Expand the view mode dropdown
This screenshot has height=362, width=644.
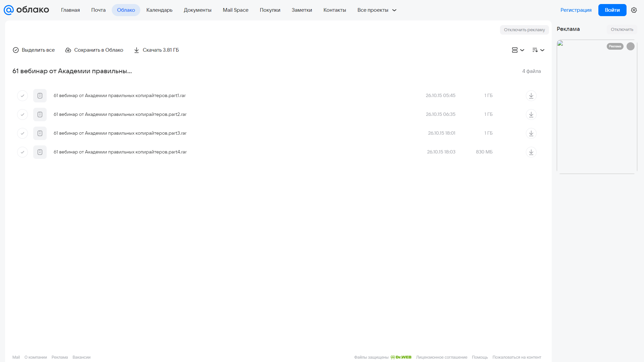(x=518, y=50)
